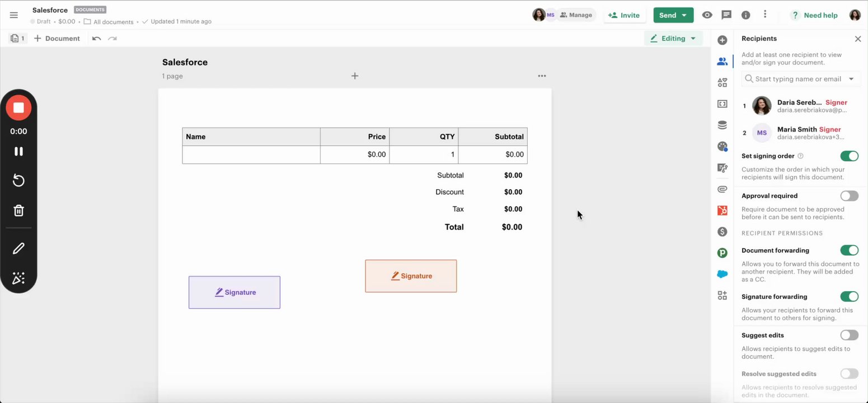Open the add-ons apps grid icon
The height and width of the screenshot is (403, 868).
[722, 296]
